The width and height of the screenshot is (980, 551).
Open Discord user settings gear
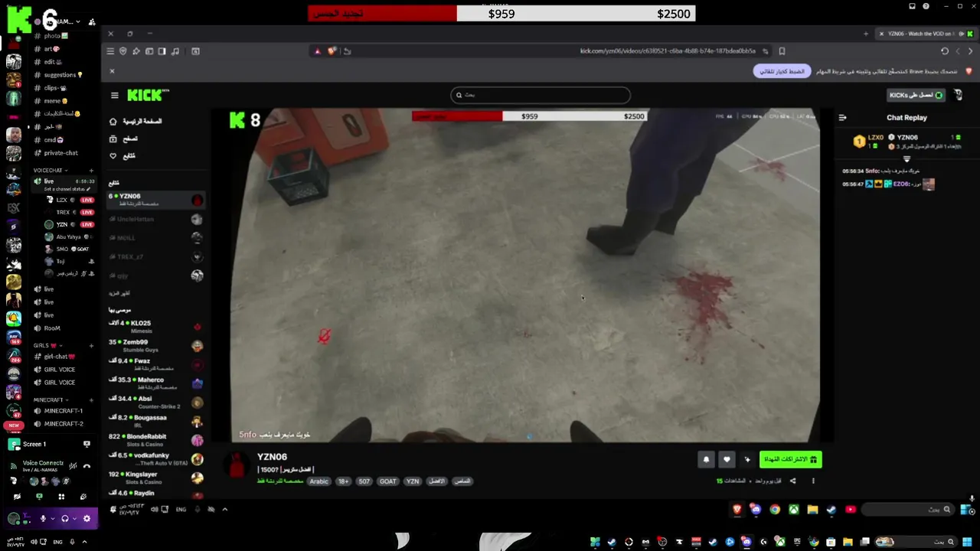[87, 518]
